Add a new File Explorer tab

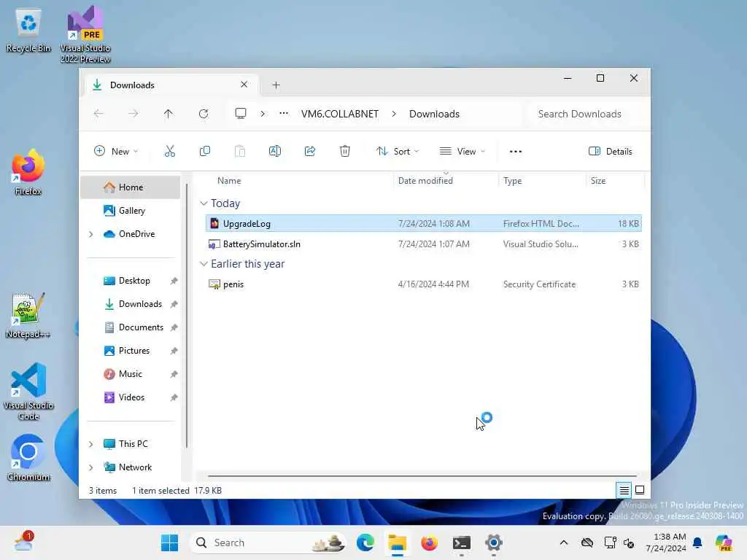click(276, 85)
